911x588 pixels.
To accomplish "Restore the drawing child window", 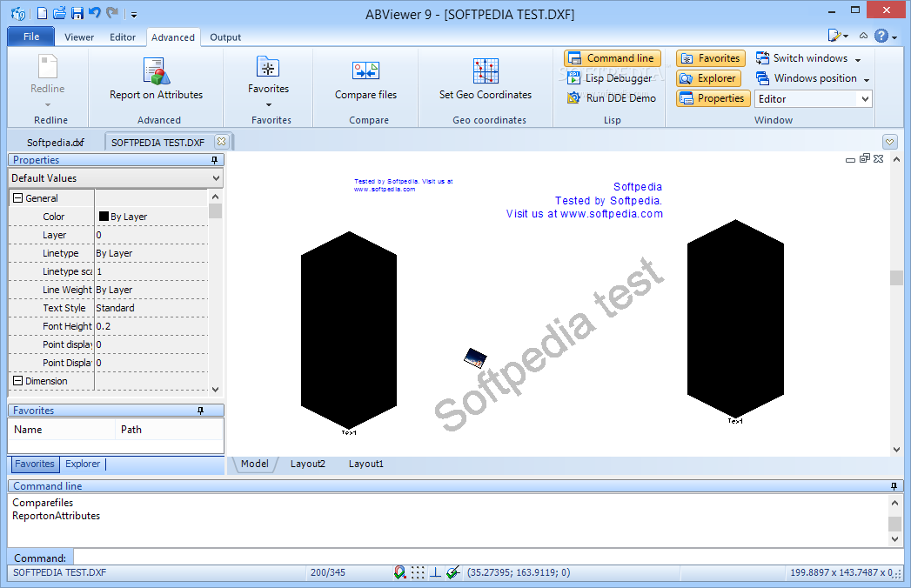I will [x=865, y=158].
